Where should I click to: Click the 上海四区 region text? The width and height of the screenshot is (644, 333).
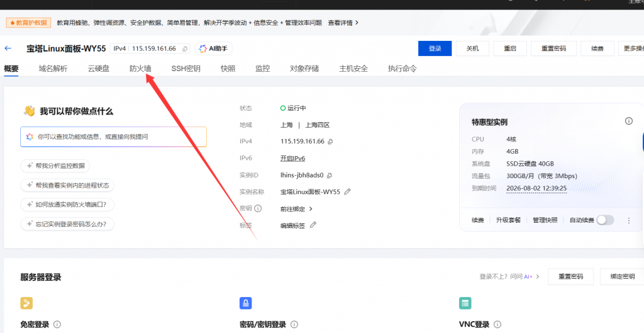(x=318, y=125)
